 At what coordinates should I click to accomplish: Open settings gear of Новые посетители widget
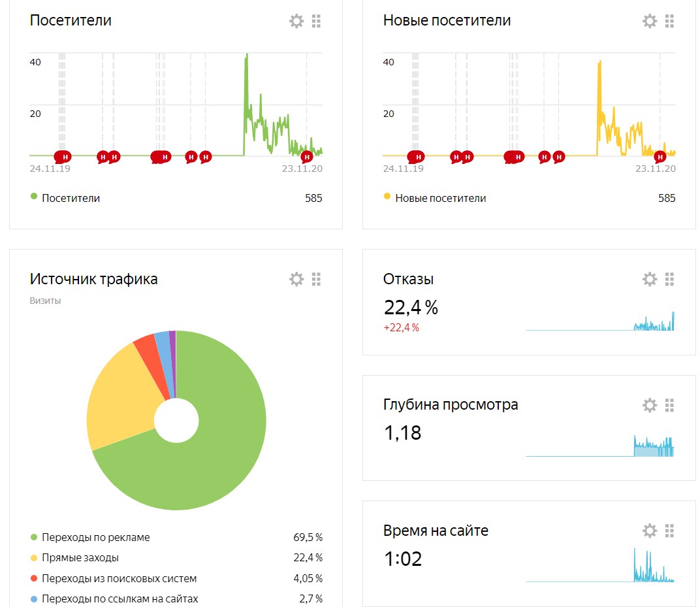pos(650,21)
